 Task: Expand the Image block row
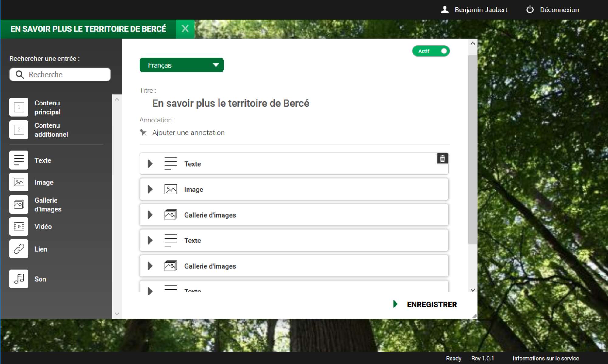(150, 189)
